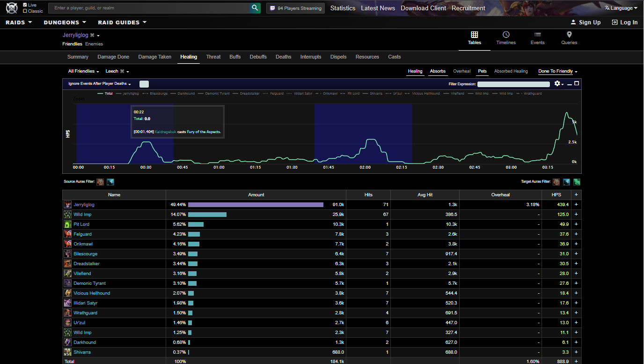Open the Timelines view icon
The width and height of the screenshot is (644, 364).
pyautogui.click(x=506, y=35)
